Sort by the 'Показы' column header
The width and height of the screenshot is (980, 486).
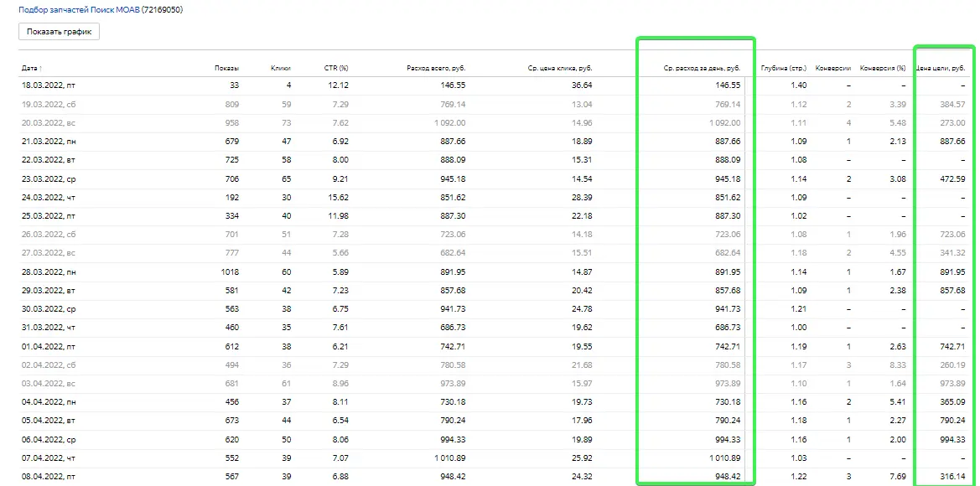tap(226, 68)
